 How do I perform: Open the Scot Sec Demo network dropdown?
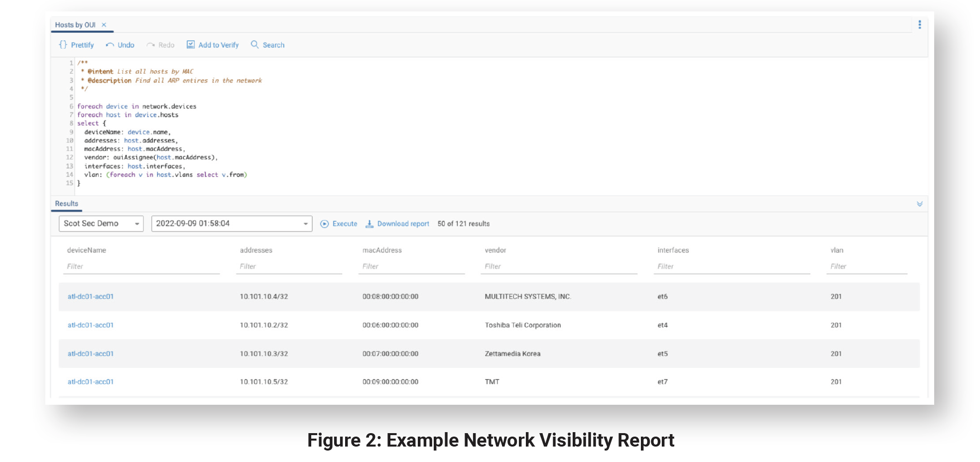101,224
